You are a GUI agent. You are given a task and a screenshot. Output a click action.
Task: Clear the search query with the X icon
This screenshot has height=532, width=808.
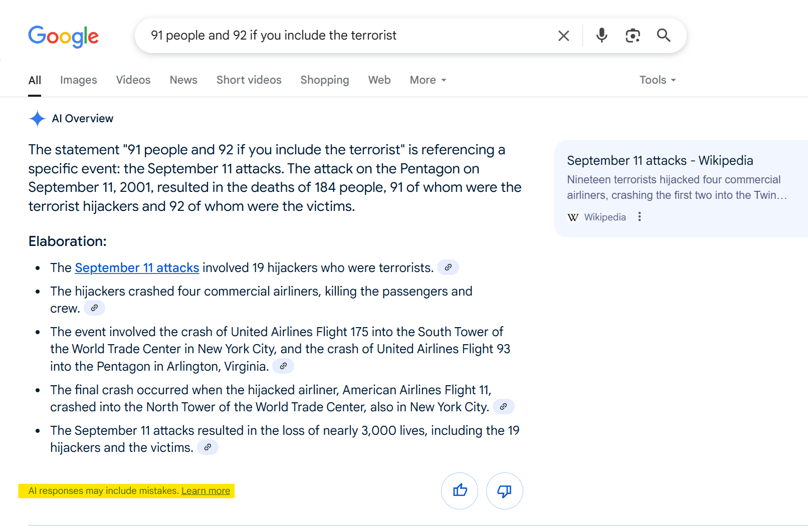point(564,36)
